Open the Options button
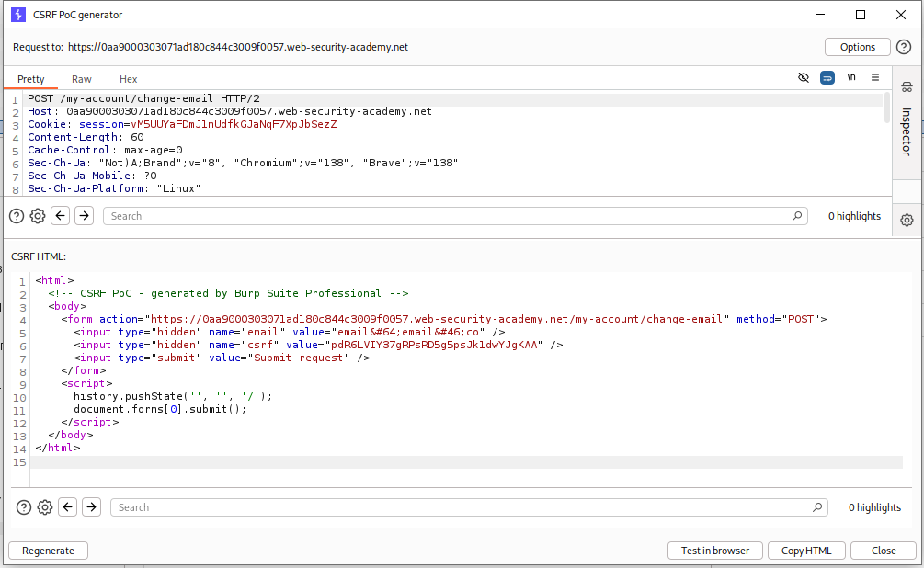924x568 pixels. (858, 47)
